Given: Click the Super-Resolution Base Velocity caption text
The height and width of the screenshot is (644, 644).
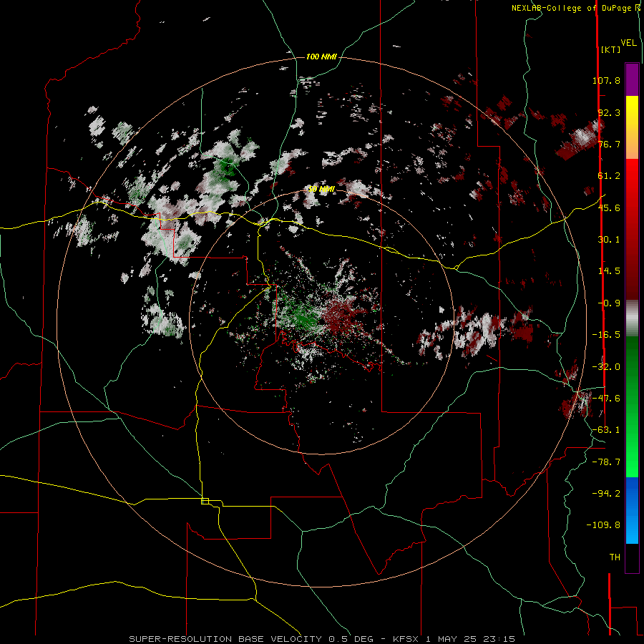Looking at the screenshot, I should pyautogui.click(x=321, y=639).
